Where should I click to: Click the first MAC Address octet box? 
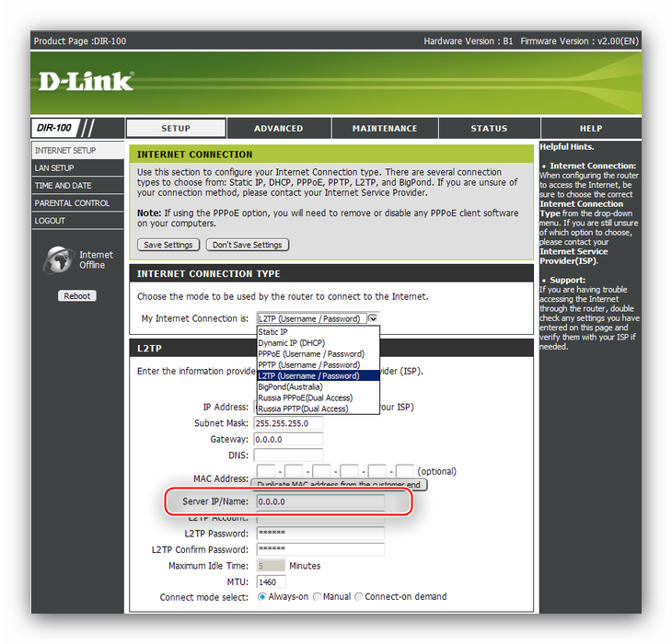coord(266,471)
